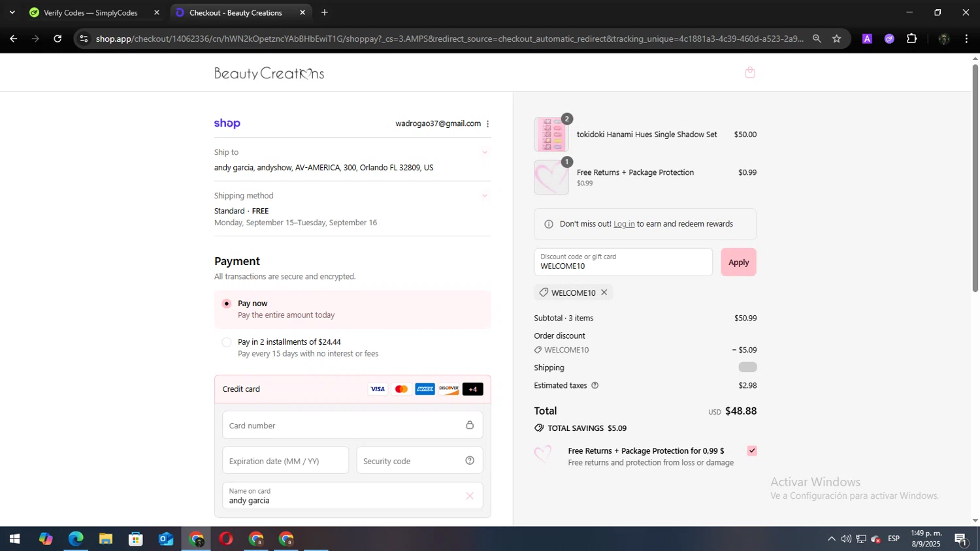Click the Name on card field

point(352,496)
